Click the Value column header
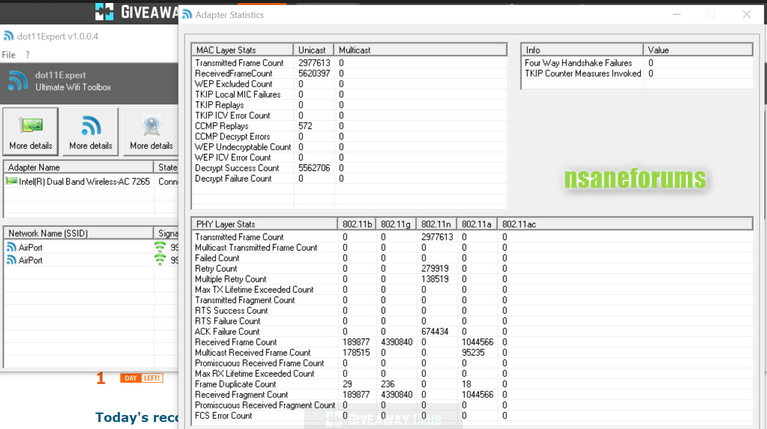The width and height of the screenshot is (767, 429). point(698,50)
